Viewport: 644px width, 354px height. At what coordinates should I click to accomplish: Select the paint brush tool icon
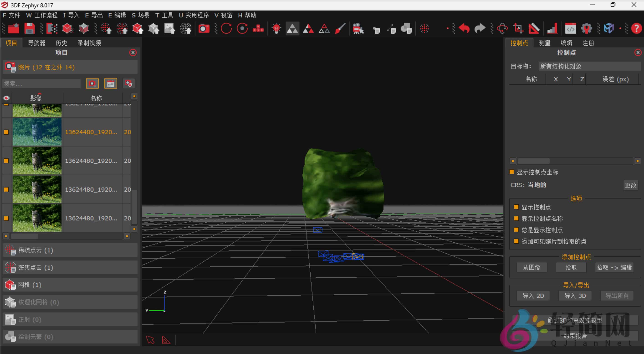click(340, 28)
